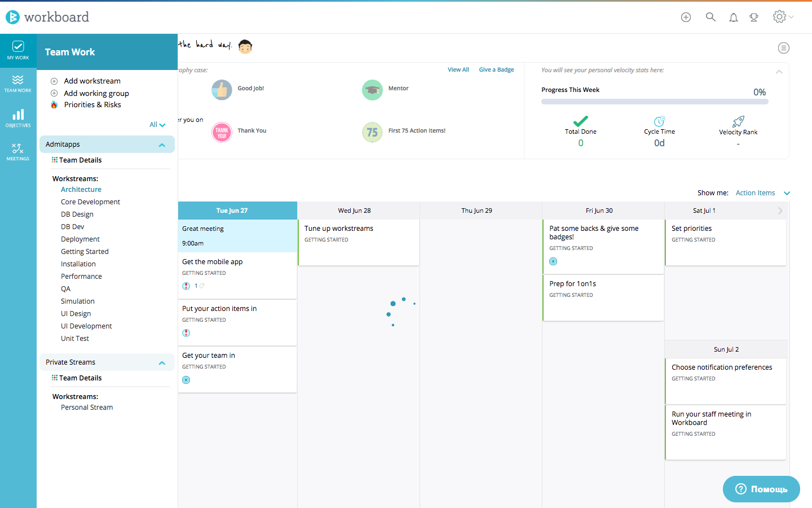Open the notifications bell icon
812x508 pixels.
tap(733, 17)
